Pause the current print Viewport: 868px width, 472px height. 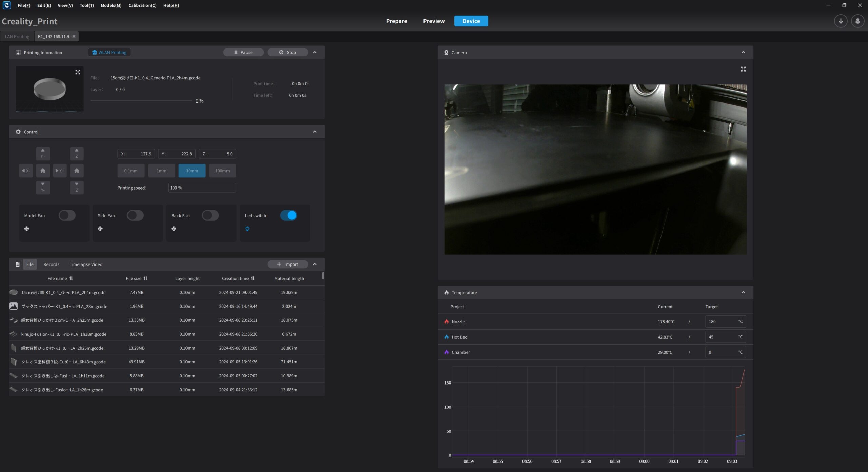pos(243,52)
